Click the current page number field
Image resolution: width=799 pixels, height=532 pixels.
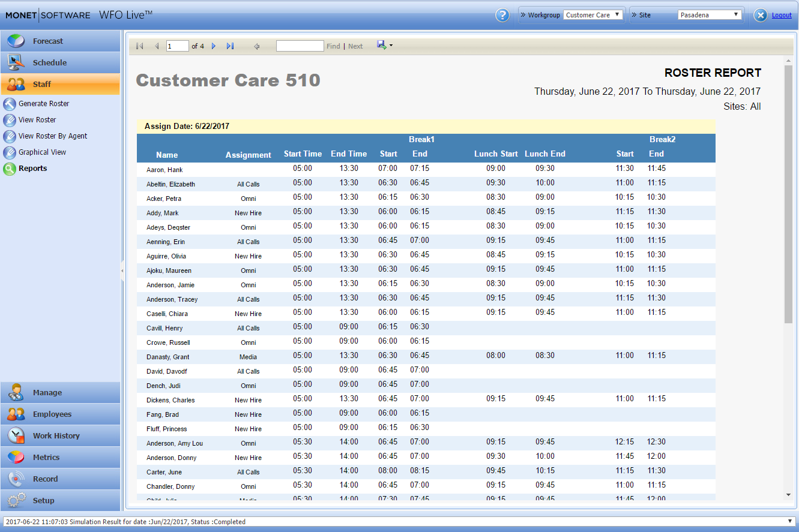point(177,46)
